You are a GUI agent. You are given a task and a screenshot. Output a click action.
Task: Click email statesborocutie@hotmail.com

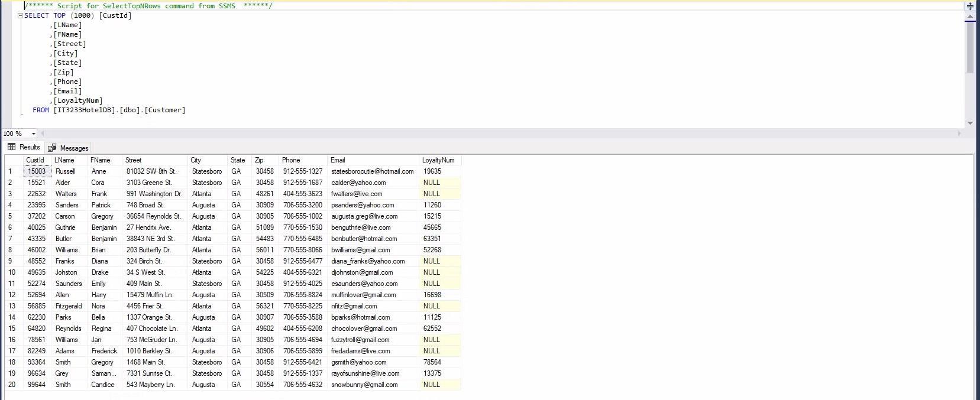373,171
